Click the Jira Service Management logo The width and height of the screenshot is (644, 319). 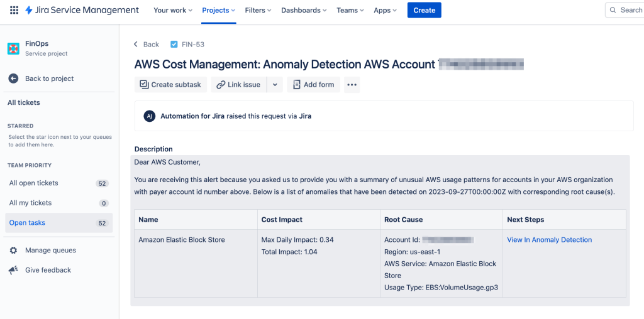tap(82, 10)
